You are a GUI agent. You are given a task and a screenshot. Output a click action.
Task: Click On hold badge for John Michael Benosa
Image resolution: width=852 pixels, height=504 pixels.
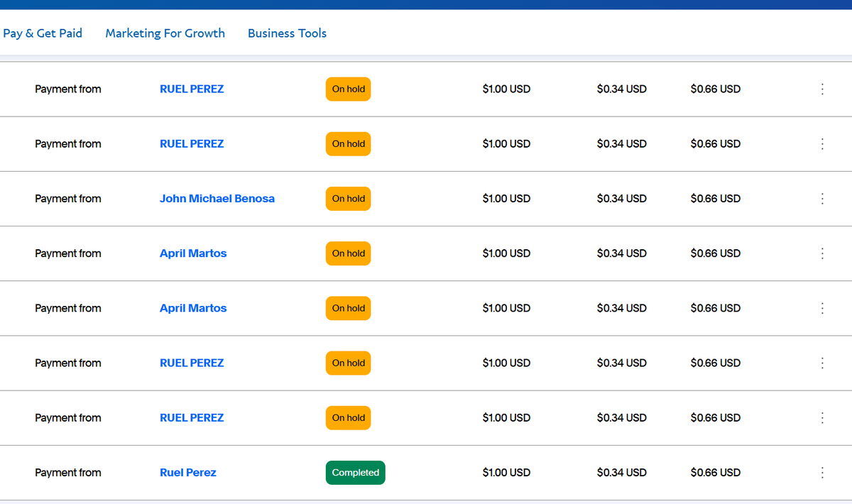[349, 199]
